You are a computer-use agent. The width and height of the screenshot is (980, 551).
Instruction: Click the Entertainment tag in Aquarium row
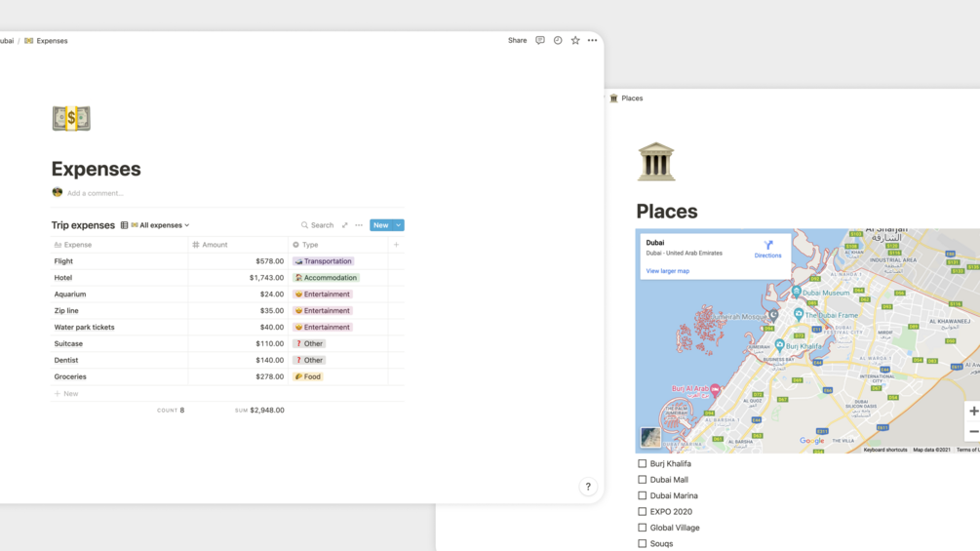click(x=323, y=295)
